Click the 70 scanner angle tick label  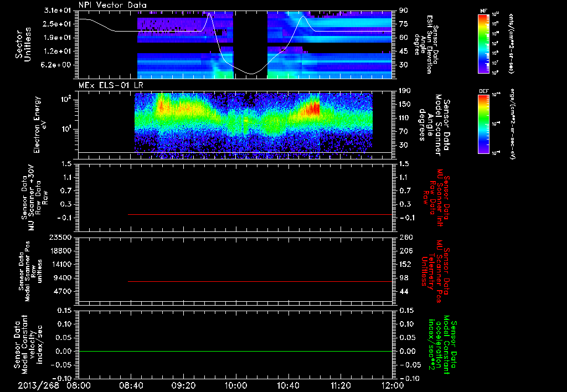[403, 131]
